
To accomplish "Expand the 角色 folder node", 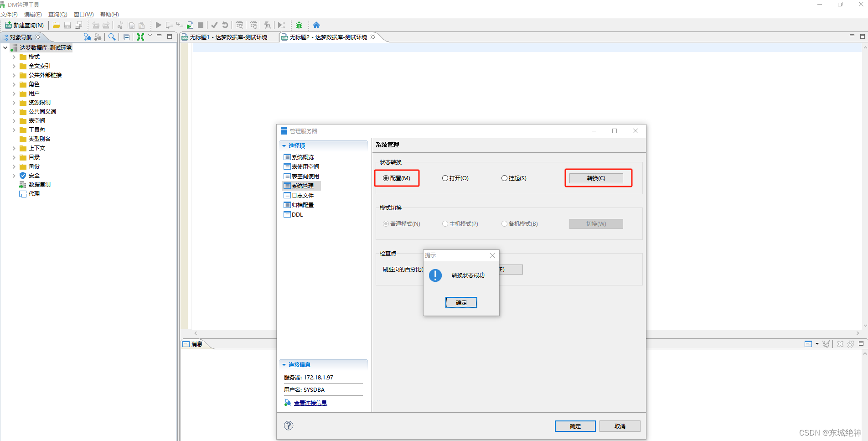I will click(x=14, y=84).
